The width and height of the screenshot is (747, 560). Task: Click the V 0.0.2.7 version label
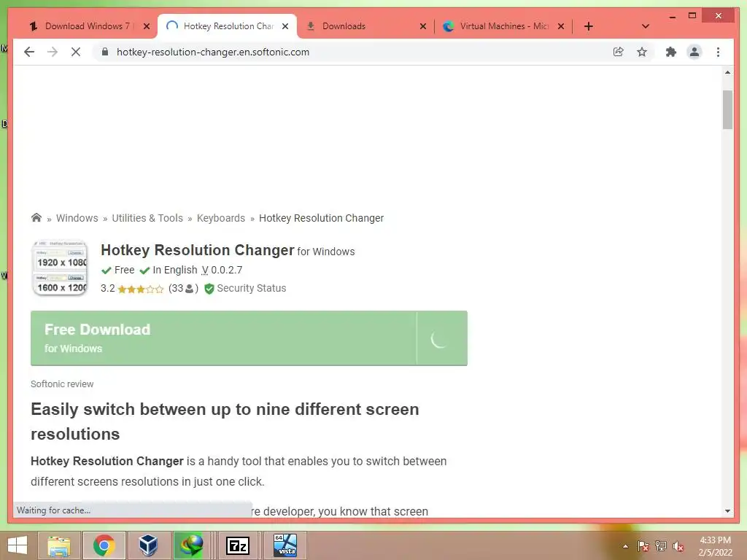point(222,270)
